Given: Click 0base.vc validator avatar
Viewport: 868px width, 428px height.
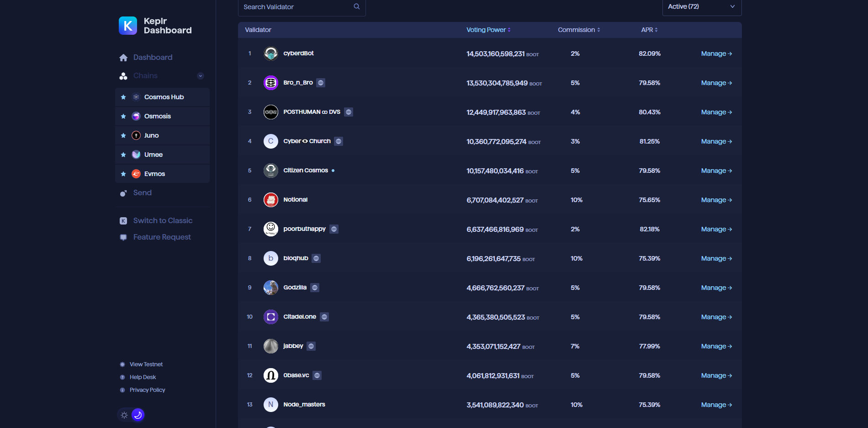Looking at the screenshot, I should click(271, 375).
